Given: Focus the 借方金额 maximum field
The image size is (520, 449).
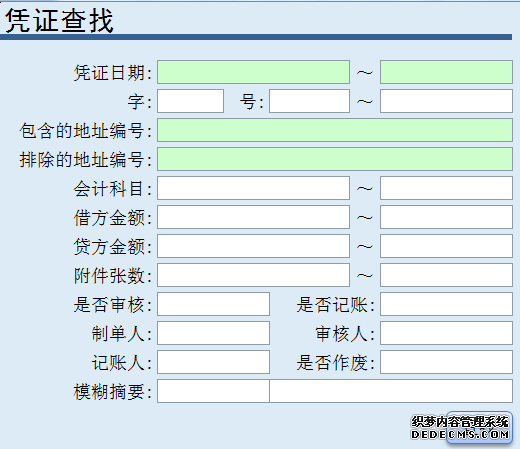Looking at the screenshot, I should [x=446, y=217].
